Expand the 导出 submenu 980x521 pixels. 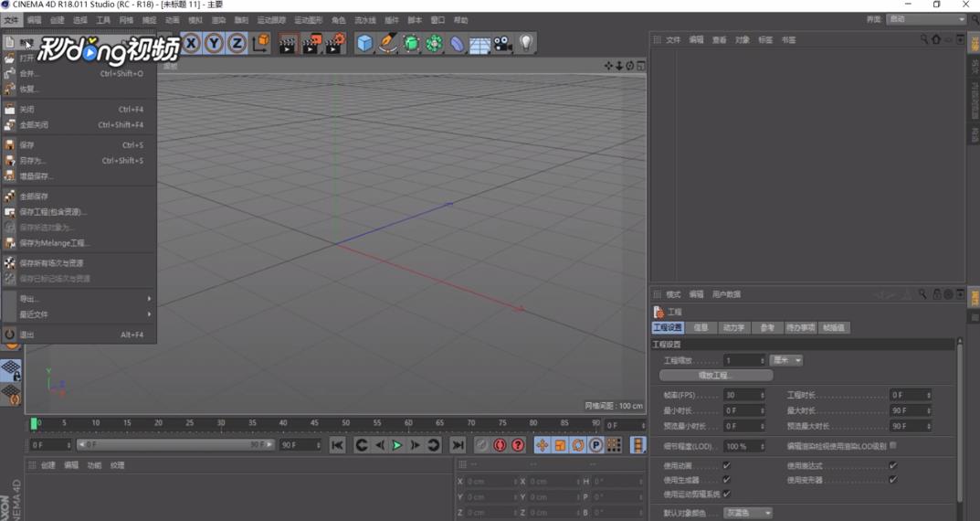[x=79, y=299]
